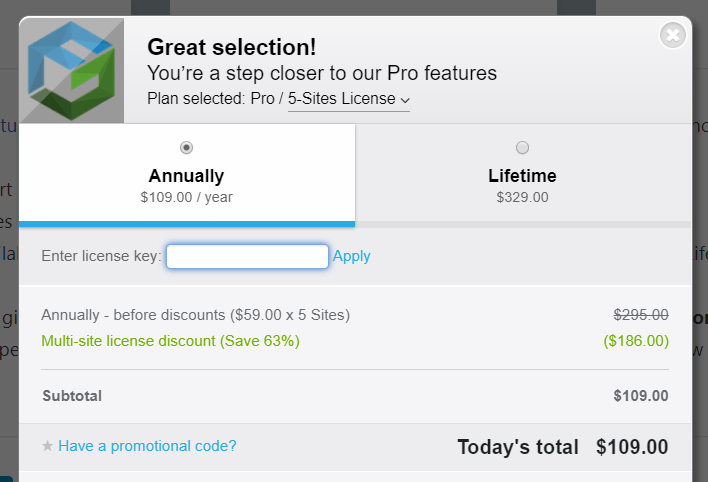This screenshot has height=482, width=708.
Task: Click the $109.00 / year price text
Action: coord(186,197)
